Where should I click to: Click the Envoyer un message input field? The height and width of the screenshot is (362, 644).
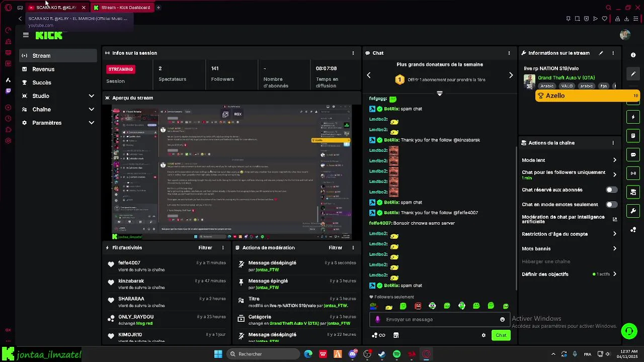tap(440, 319)
